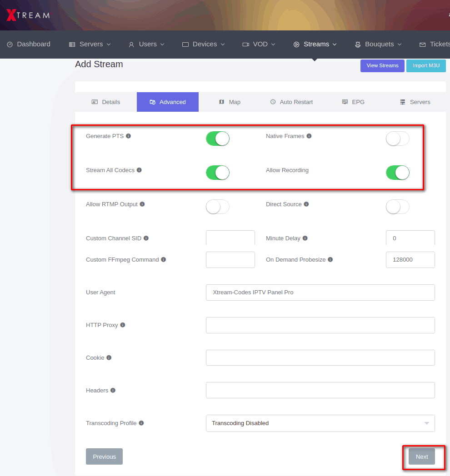The width and height of the screenshot is (450, 476).
Task: Click the VOD camera icon in navbar
Action: [246, 44]
